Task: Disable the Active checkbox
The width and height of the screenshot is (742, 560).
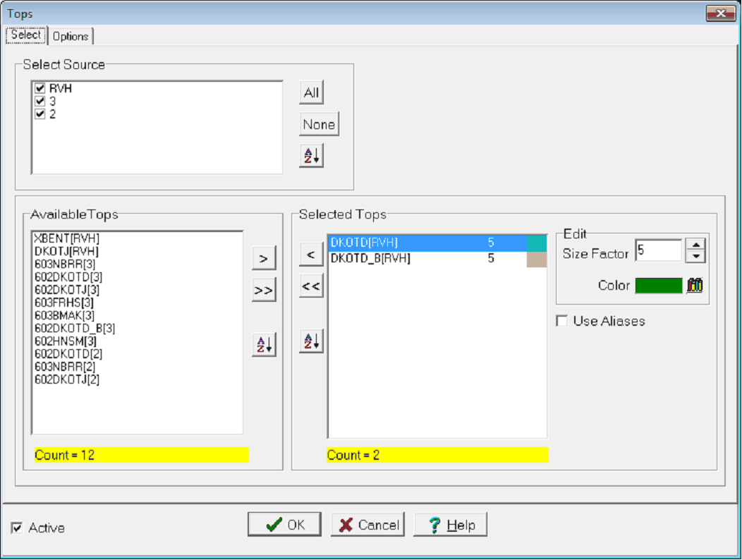Action: 18,528
